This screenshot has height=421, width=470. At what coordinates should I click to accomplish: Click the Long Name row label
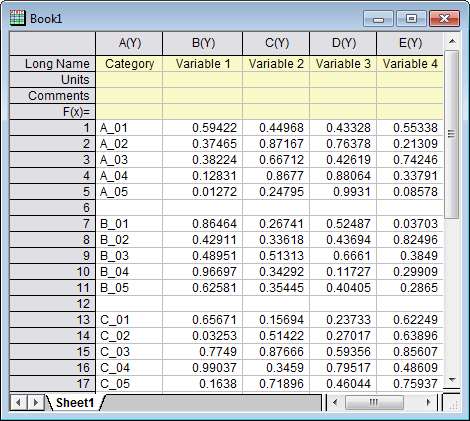point(53,64)
